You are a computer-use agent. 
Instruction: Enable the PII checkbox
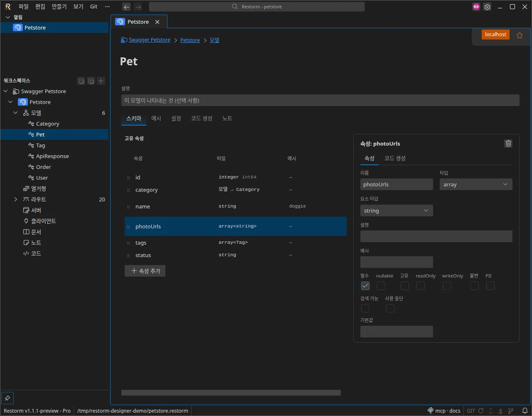(490, 286)
